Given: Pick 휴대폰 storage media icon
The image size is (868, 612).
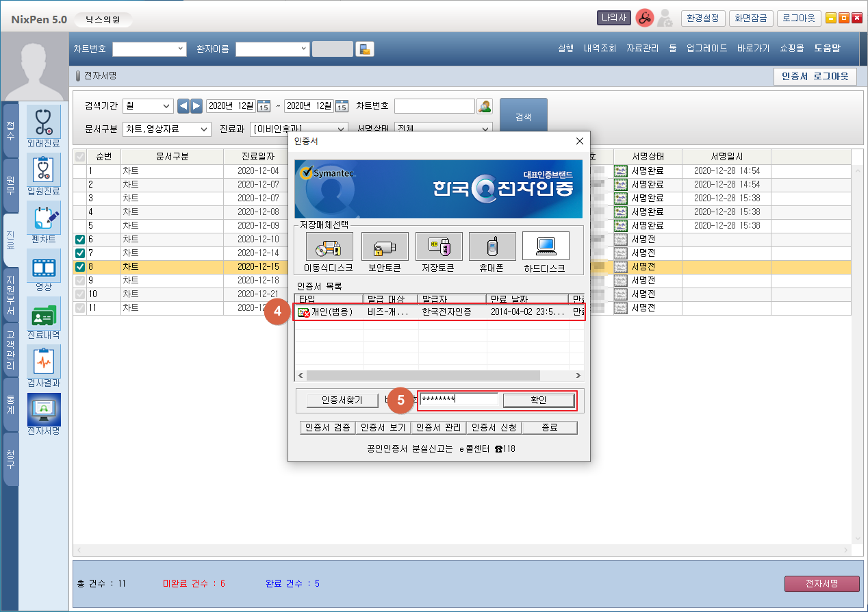Looking at the screenshot, I should (492, 246).
